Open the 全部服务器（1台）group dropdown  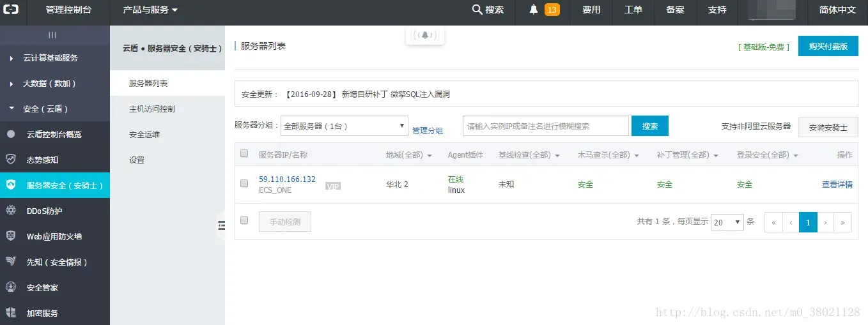click(x=345, y=126)
